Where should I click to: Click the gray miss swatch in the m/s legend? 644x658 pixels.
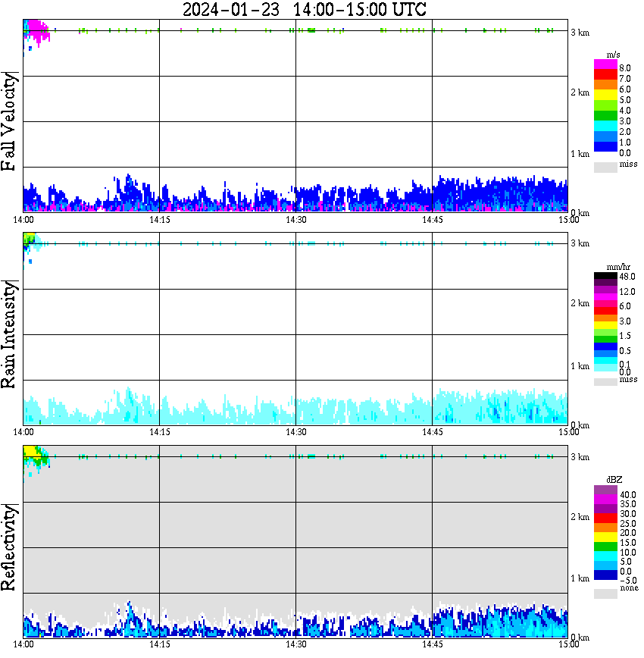point(605,167)
